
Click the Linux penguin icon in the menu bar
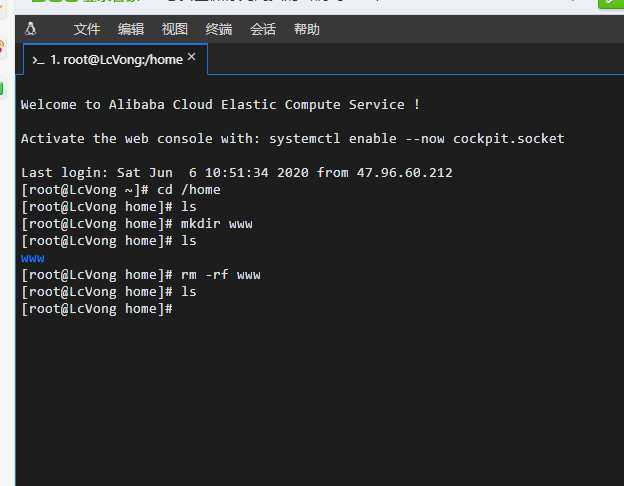tap(31, 29)
